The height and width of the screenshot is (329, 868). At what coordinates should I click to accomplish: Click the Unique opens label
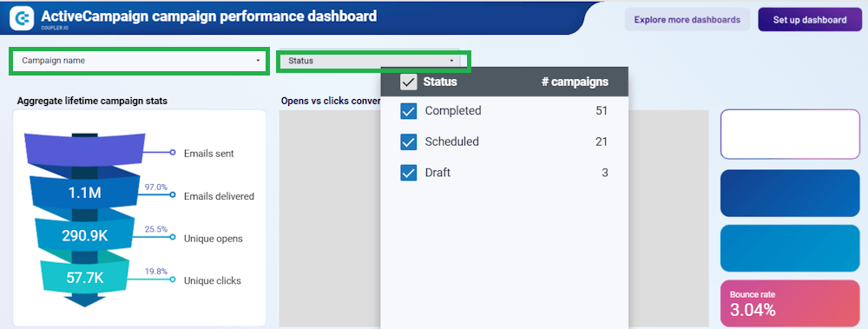[214, 238]
